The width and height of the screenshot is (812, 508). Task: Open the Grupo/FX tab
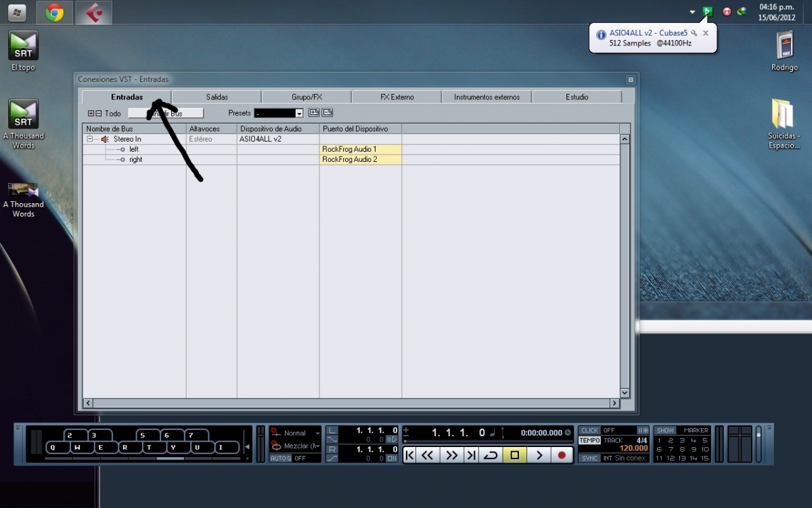(307, 97)
